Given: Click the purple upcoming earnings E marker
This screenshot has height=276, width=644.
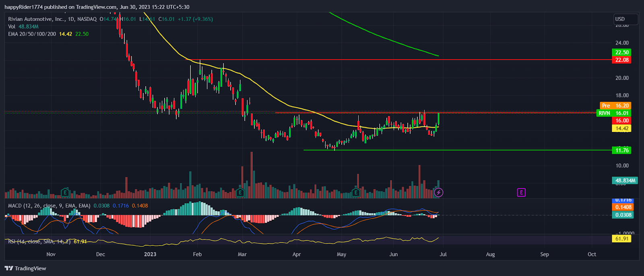Looking at the screenshot, I should pyautogui.click(x=521, y=192).
